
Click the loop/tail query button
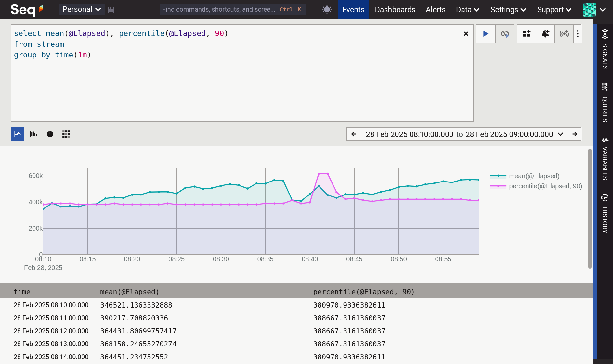[x=504, y=34]
